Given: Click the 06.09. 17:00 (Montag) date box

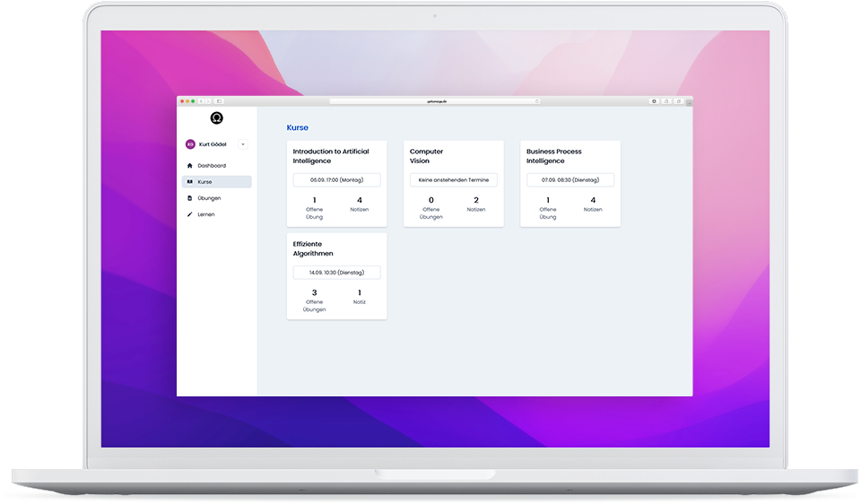Looking at the screenshot, I should pyautogui.click(x=336, y=180).
